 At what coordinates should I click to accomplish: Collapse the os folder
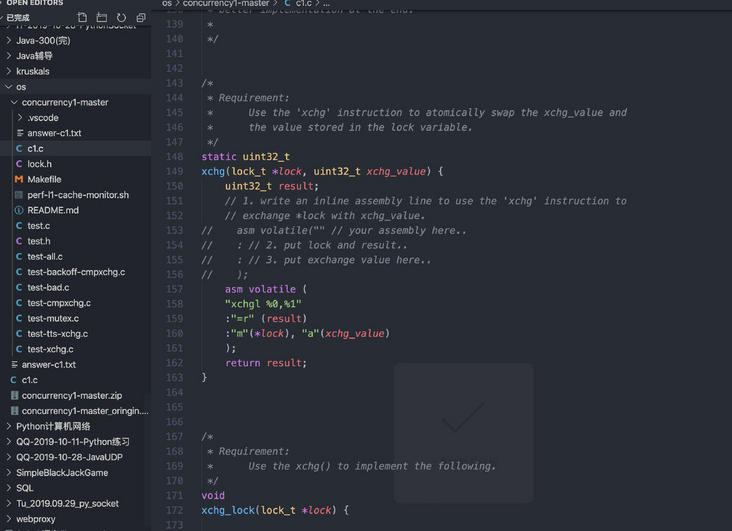[x=20, y=87]
